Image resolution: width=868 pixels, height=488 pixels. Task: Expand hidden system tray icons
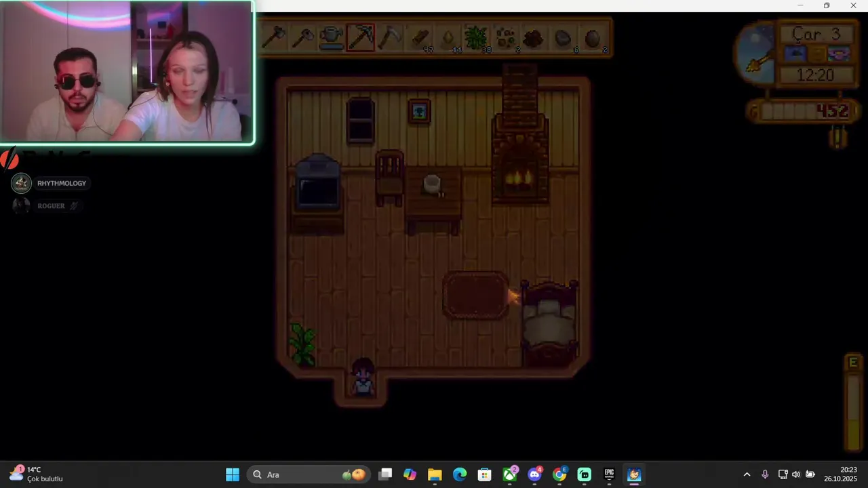747,474
